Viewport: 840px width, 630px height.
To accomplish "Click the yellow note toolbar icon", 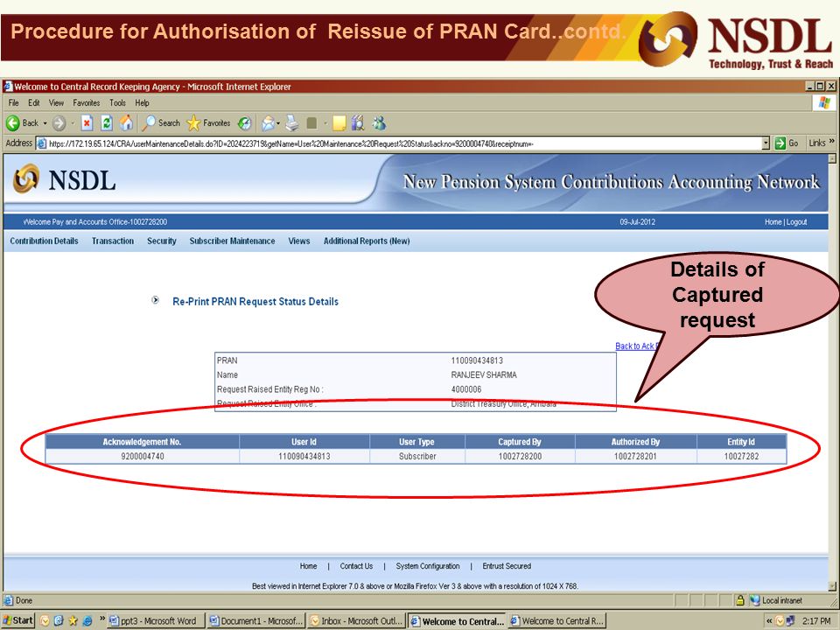I will click(x=339, y=123).
